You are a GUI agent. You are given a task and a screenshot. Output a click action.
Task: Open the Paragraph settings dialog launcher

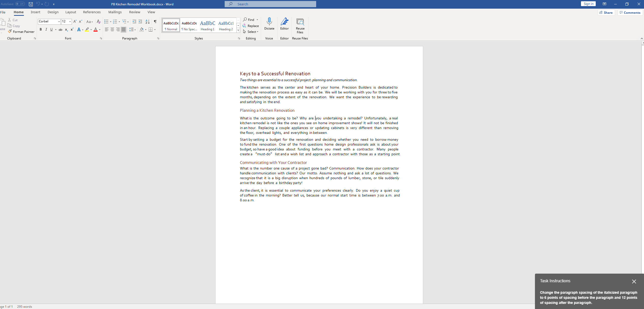[x=158, y=38]
